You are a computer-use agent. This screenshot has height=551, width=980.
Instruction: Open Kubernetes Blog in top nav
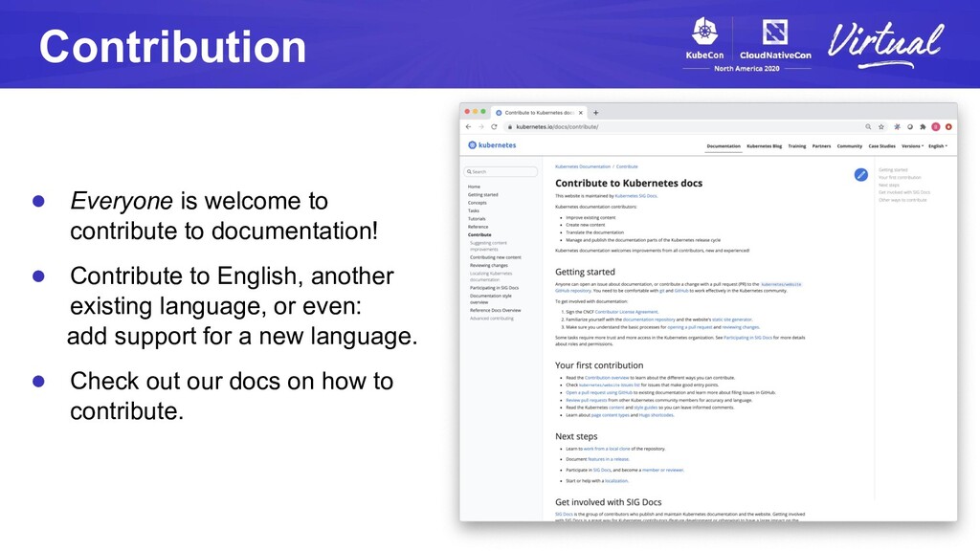tap(764, 146)
